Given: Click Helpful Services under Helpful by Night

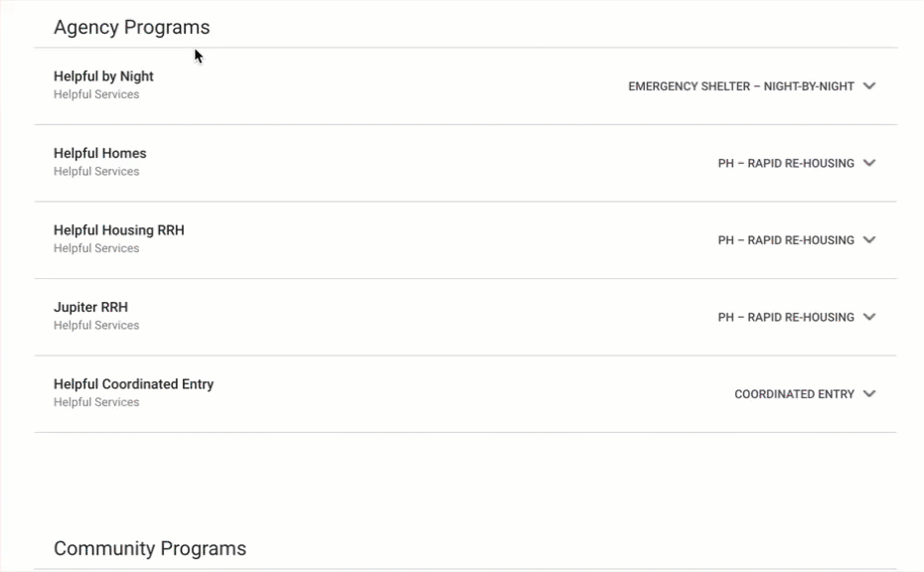Looking at the screenshot, I should (96, 95).
